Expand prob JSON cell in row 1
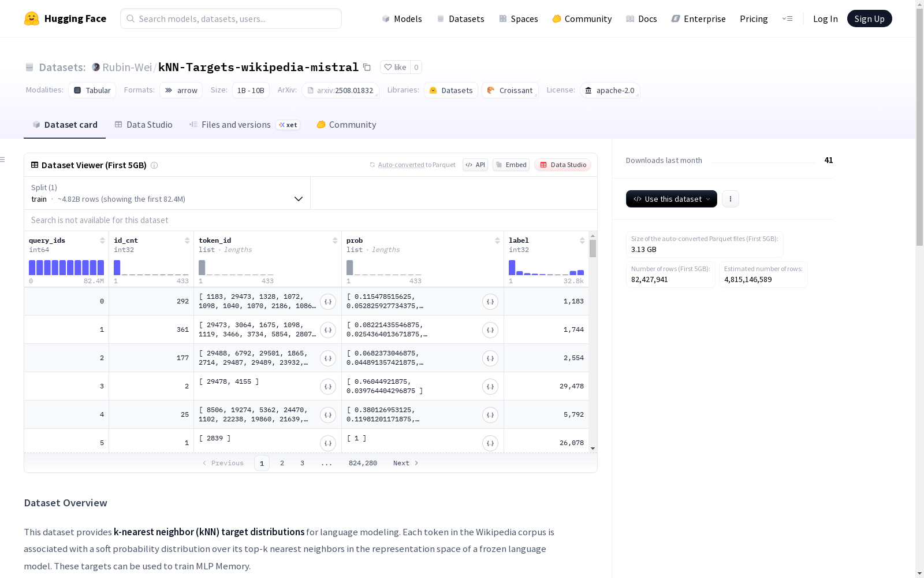 [x=490, y=330]
